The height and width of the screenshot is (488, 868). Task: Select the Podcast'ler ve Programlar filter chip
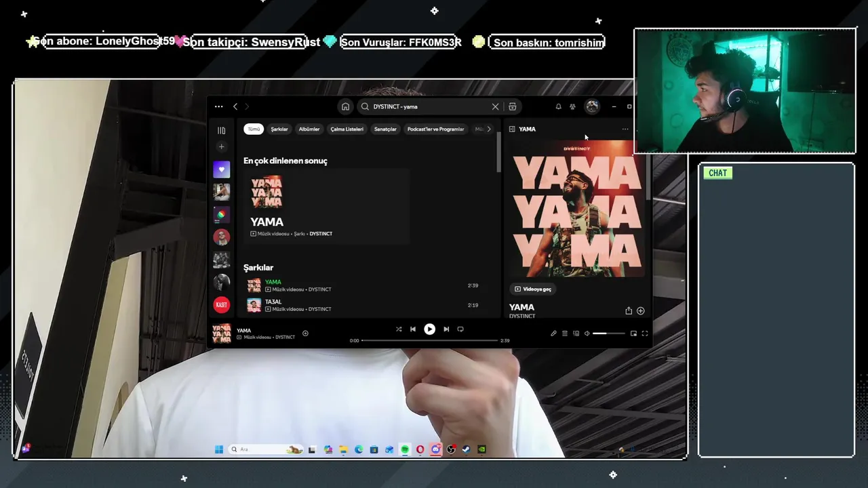tap(435, 129)
